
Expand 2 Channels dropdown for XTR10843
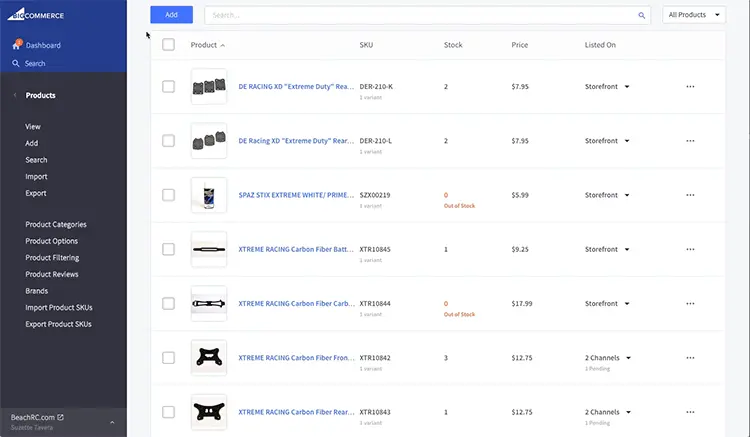point(629,412)
